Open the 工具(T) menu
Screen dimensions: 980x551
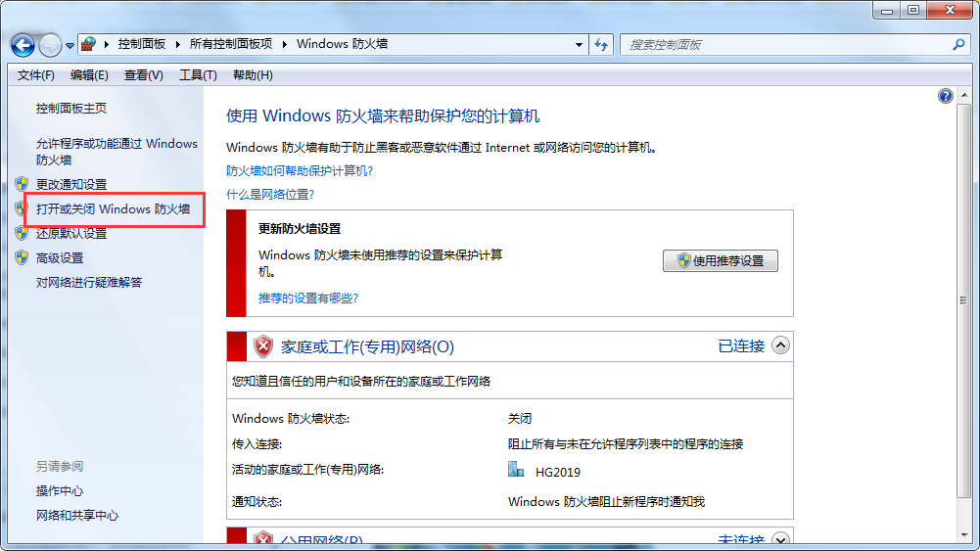(198, 75)
